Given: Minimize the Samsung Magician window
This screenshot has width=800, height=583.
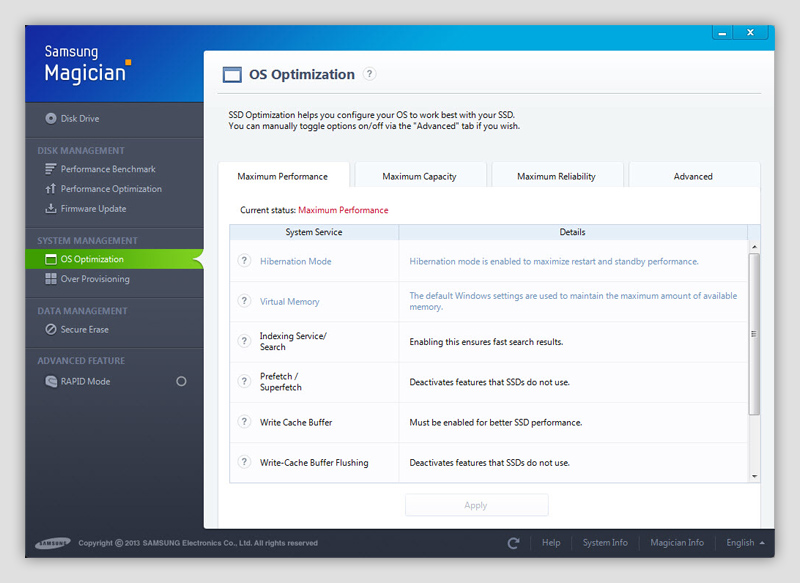Looking at the screenshot, I should 722,33.
